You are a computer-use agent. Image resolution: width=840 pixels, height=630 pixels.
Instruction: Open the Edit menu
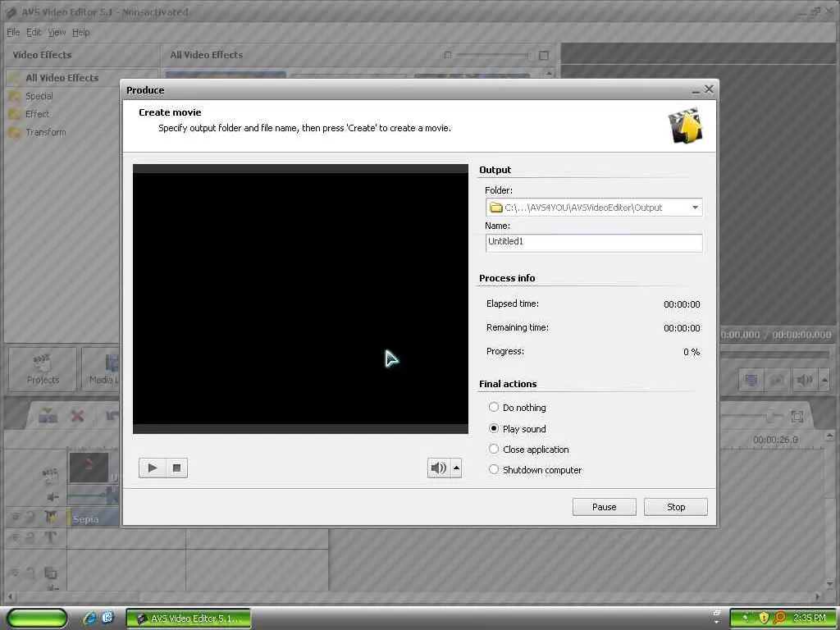pos(34,32)
